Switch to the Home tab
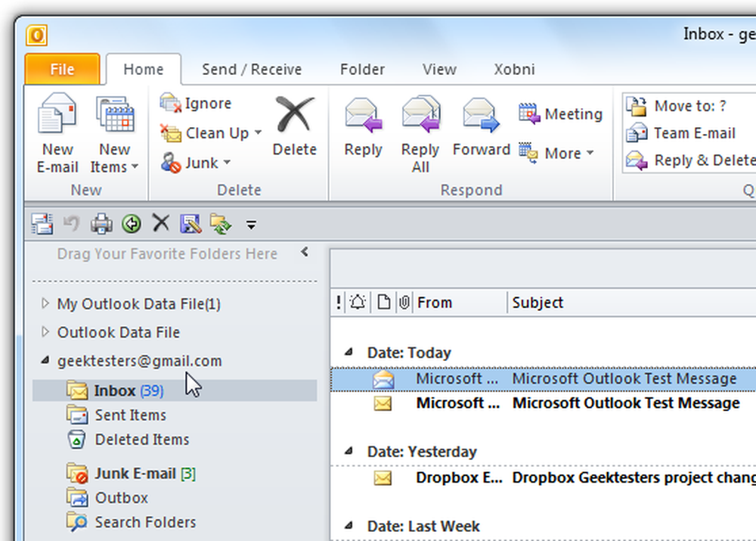The image size is (756, 541). (x=143, y=69)
